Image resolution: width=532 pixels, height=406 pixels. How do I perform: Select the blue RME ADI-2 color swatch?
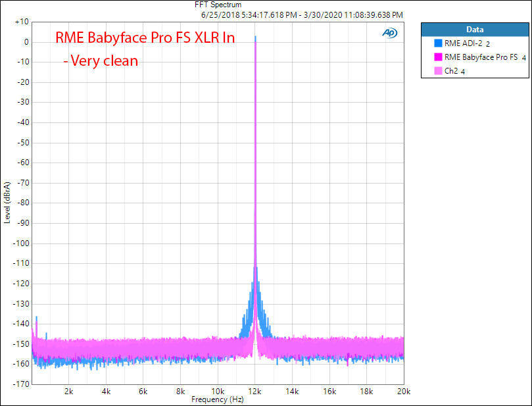pos(438,43)
